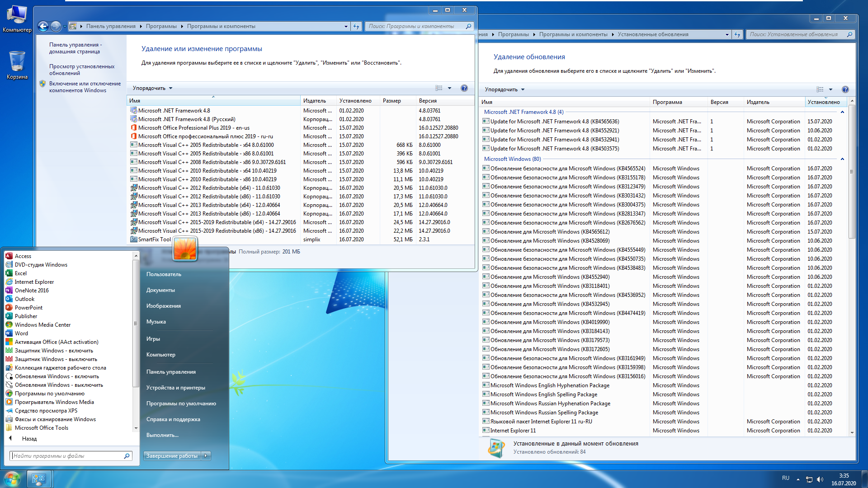Open Internet Explorer in Start menu

tap(34, 282)
